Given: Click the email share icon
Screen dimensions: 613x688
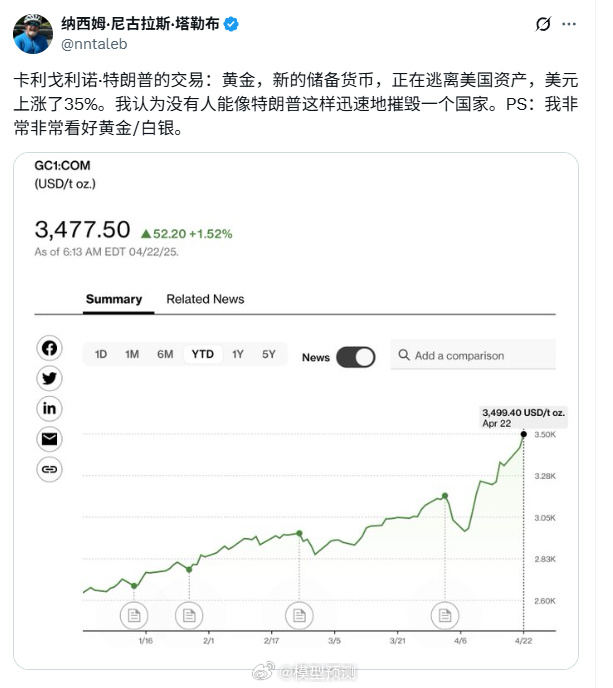Looking at the screenshot, I should pos(49,438).
